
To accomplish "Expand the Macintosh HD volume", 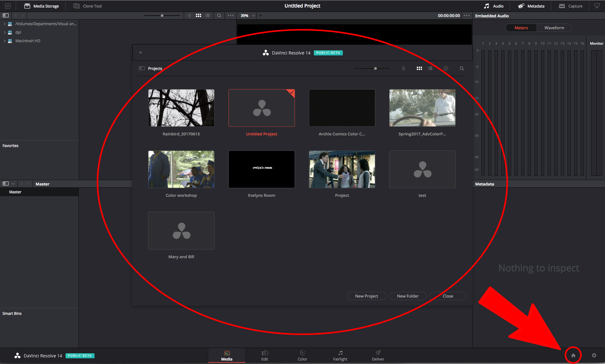I will pyautogui.click(x=4, y=41).
